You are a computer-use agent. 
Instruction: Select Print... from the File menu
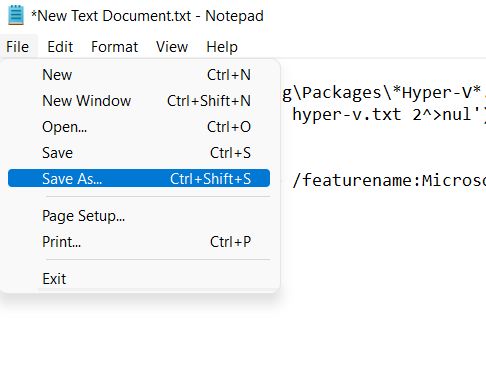pos(139,242)
